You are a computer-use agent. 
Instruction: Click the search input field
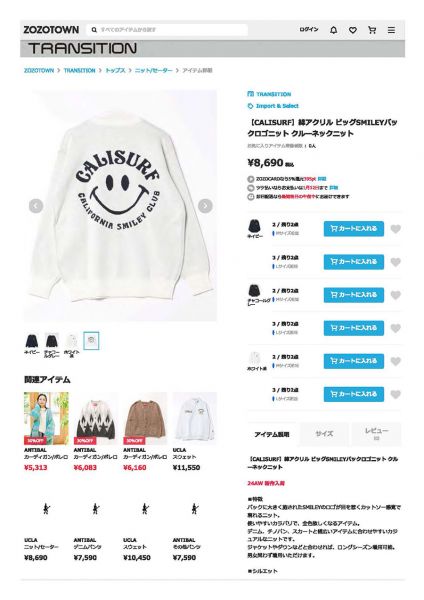tap(167, 30)
